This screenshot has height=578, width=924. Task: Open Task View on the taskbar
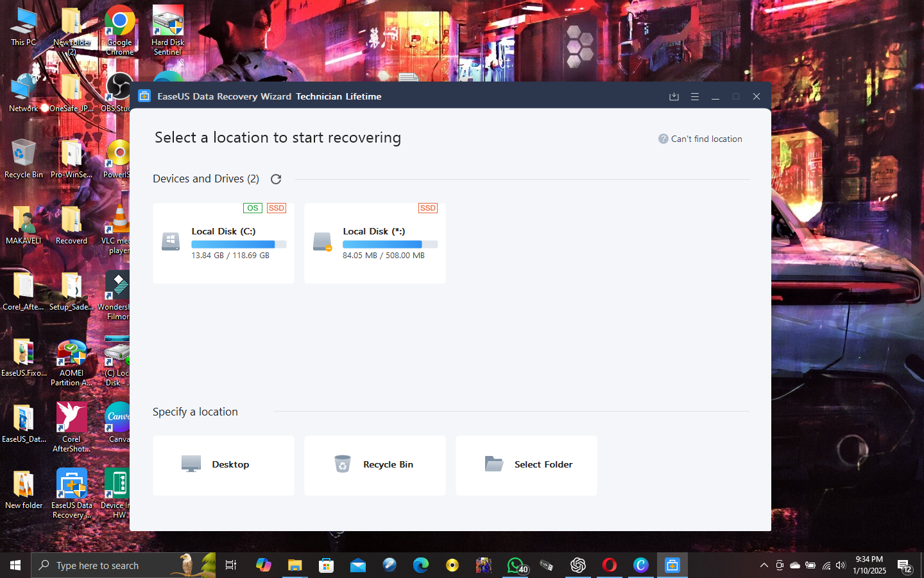pos(231,565)
